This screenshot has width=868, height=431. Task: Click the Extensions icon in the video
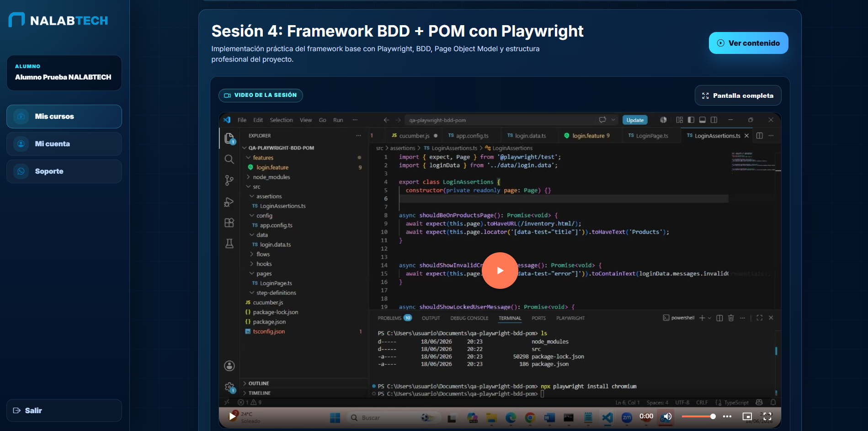point(229,223)
